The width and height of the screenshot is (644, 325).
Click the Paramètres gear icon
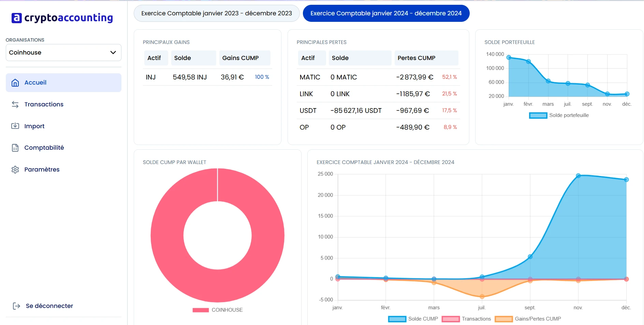(x=15, y=169)
